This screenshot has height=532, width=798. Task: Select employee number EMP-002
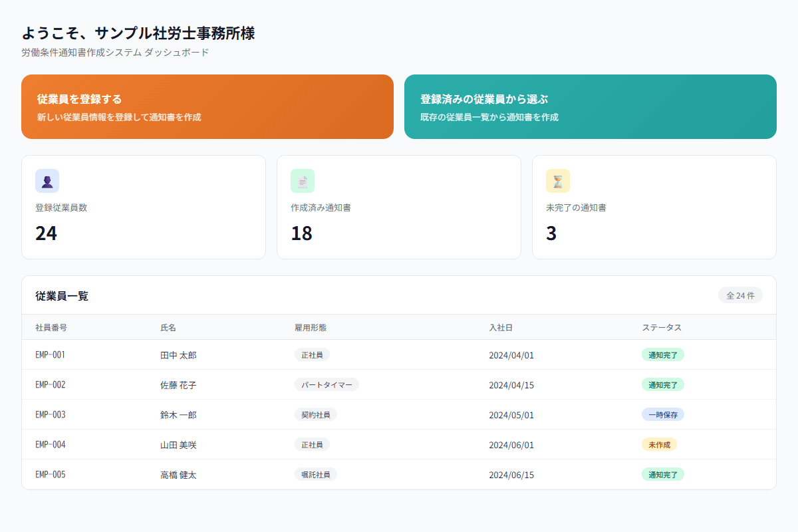[51, 385]
